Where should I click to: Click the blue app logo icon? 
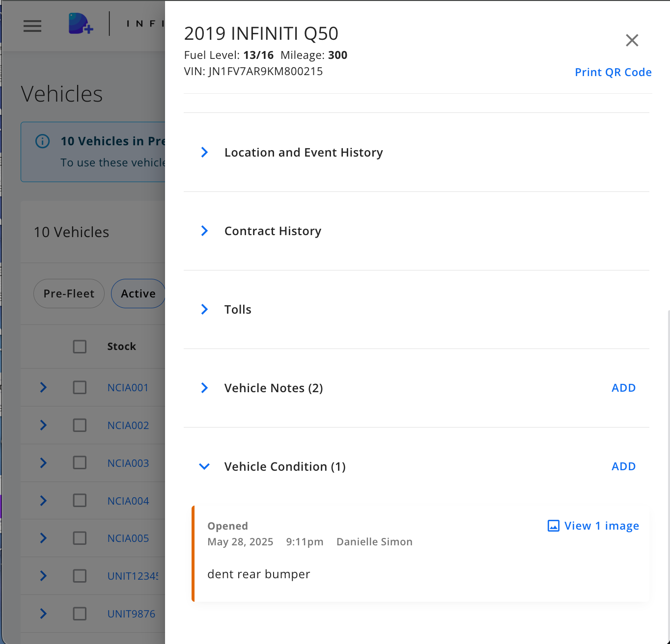[x=81, y=24]
